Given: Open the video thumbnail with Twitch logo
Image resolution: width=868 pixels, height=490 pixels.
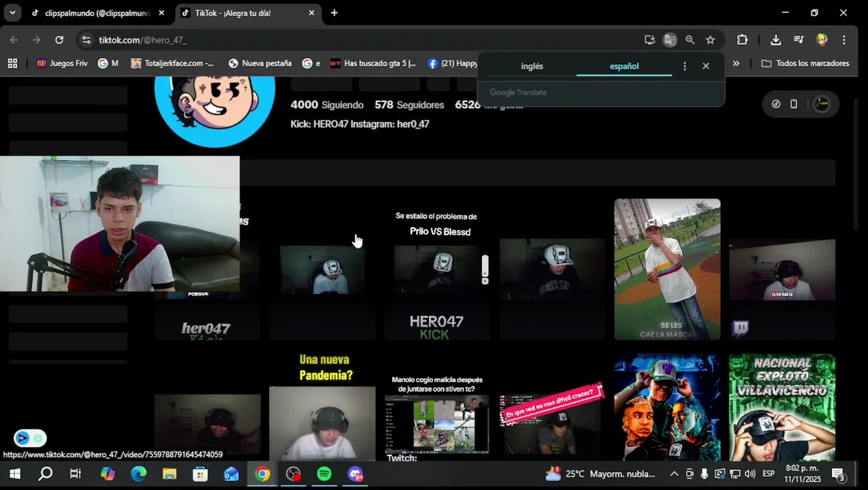Looking at the screenshot, I should pos(782,269).
